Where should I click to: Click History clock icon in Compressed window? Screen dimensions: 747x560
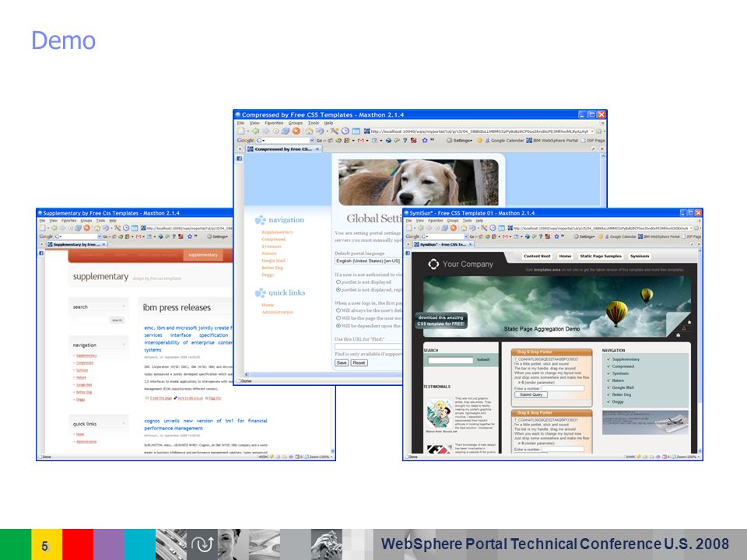click(345, 131)
